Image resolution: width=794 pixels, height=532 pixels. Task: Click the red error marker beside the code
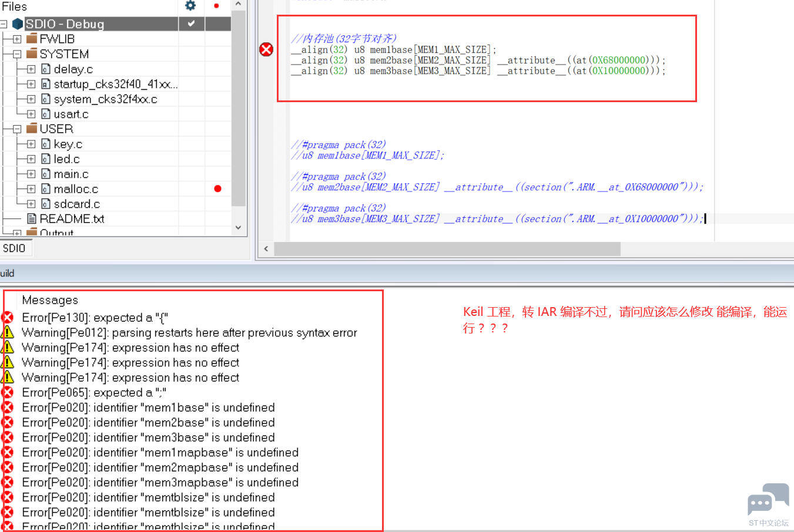[266, 49]
